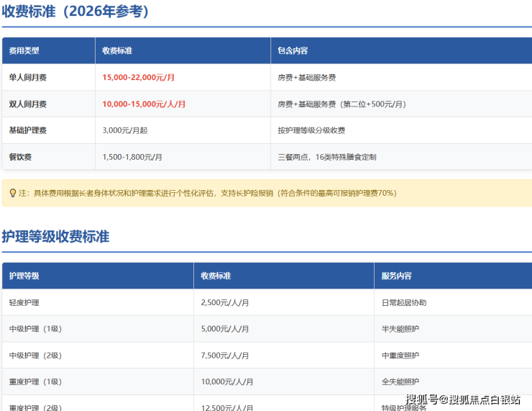Select the 2,500元/人/月 value
The height and width of the screenshot is (411, 532).
tap(224, 302)
